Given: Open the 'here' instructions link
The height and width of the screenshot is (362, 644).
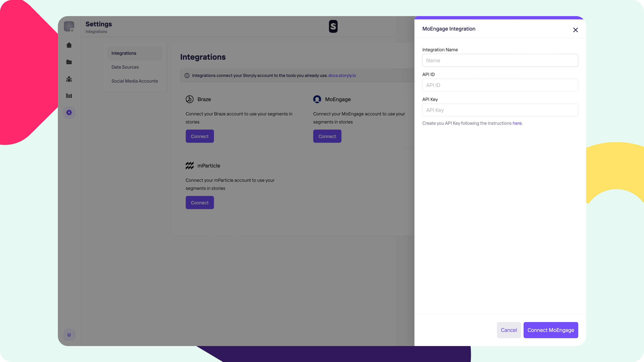Looking at the screenshot, I should (517, 123).
